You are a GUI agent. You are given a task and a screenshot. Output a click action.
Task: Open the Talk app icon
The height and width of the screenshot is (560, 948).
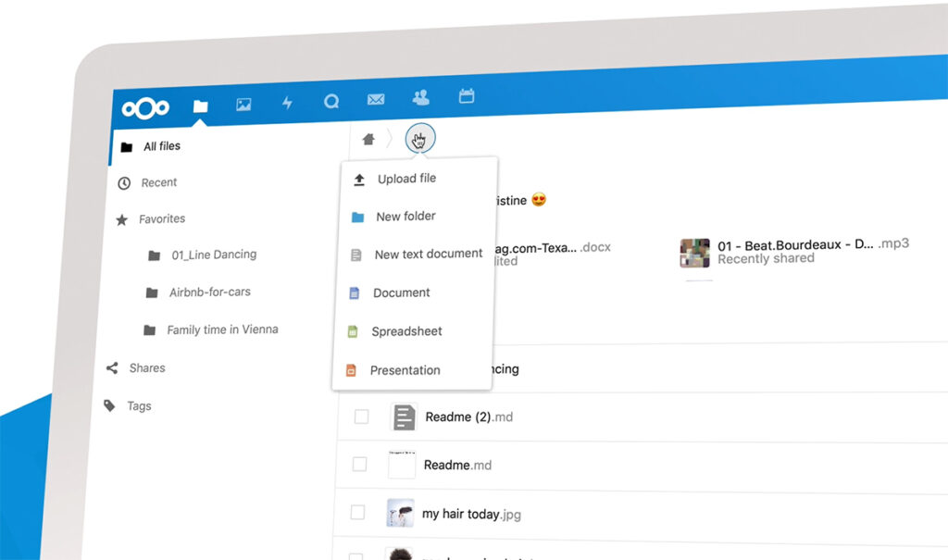(331, 101)
